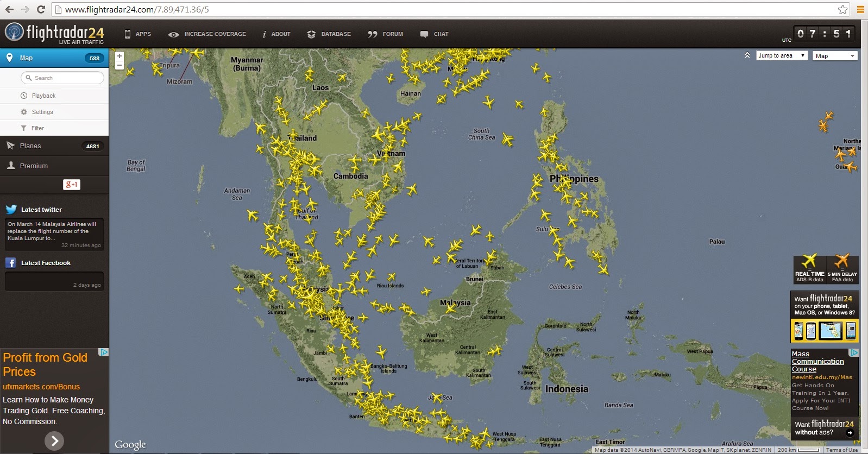
Task: Open the latest tweet about Malaysia Airlines
Action: [54, 235]
